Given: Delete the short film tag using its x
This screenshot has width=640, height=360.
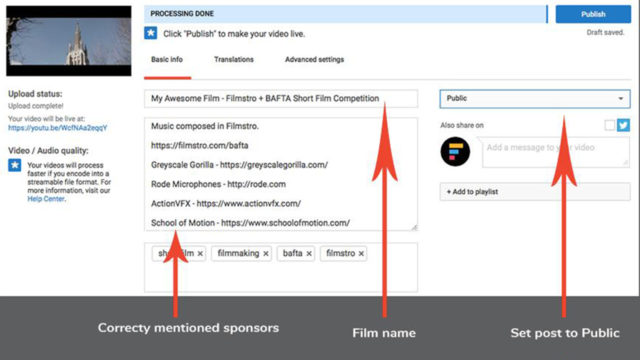Looking at the screenshot, I should [x=200, y=254].
